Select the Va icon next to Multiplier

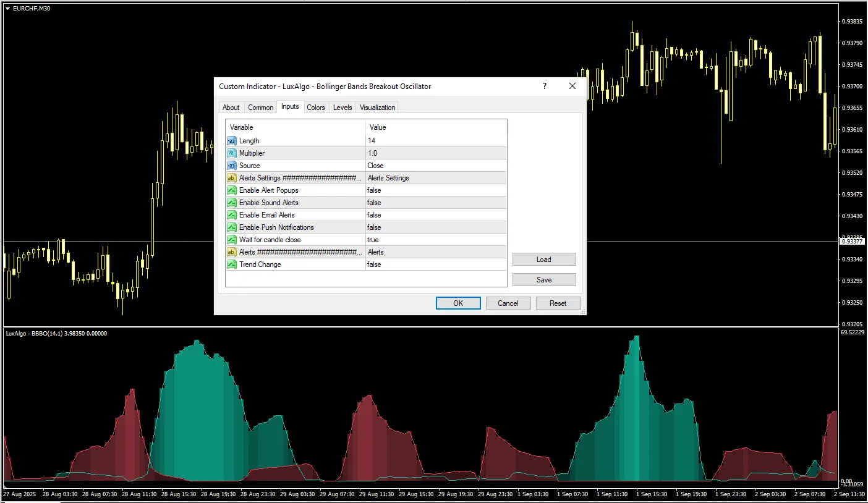coord(231,153)
